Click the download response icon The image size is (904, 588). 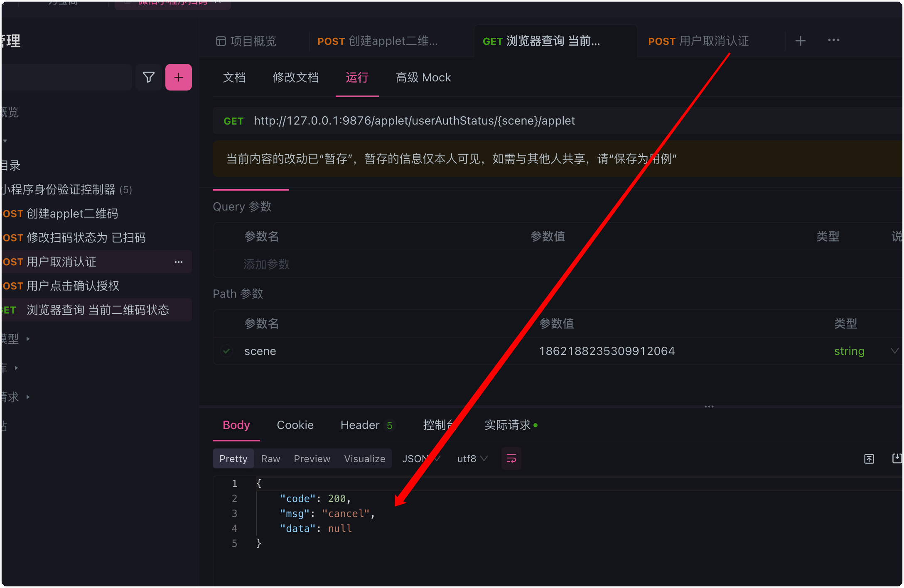897,458
